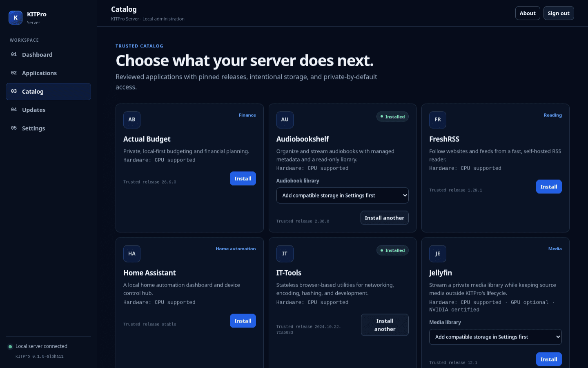This screenshot has width=588, height=368.
Task: Open the Dashboard navigation item
Action: 48,55
